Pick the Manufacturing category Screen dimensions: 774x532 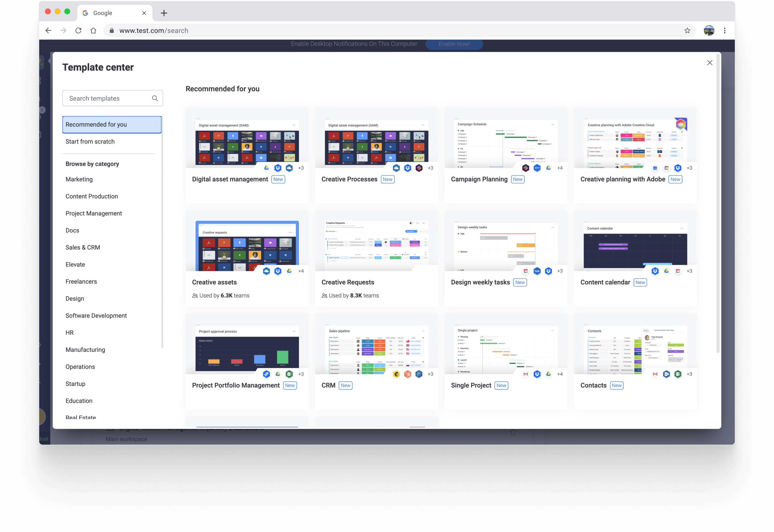click(85, 349)
